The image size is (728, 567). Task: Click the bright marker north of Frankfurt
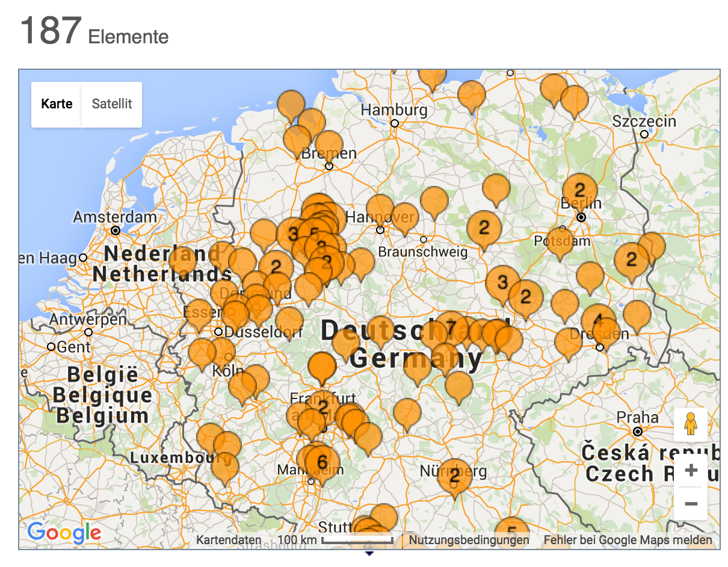tap(322, 368)
